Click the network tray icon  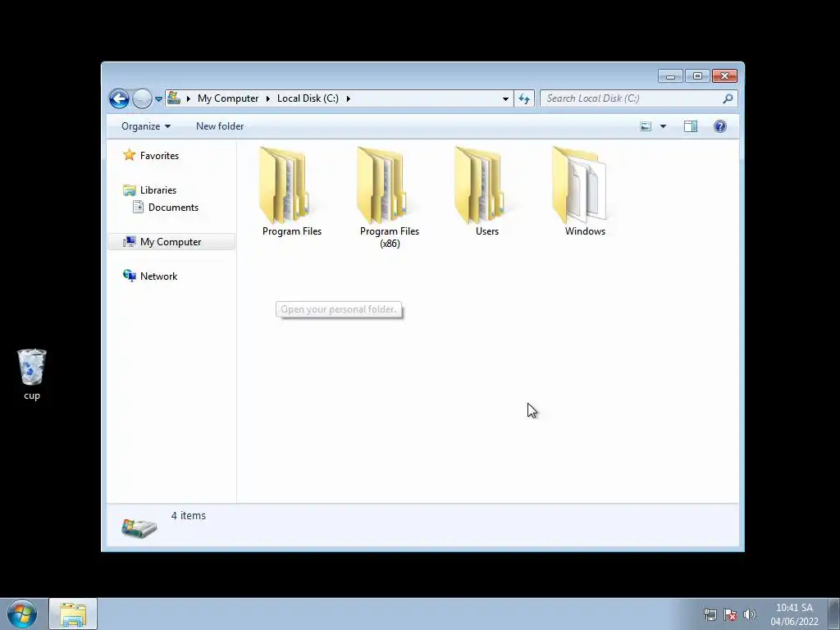[x=710, y=614]
